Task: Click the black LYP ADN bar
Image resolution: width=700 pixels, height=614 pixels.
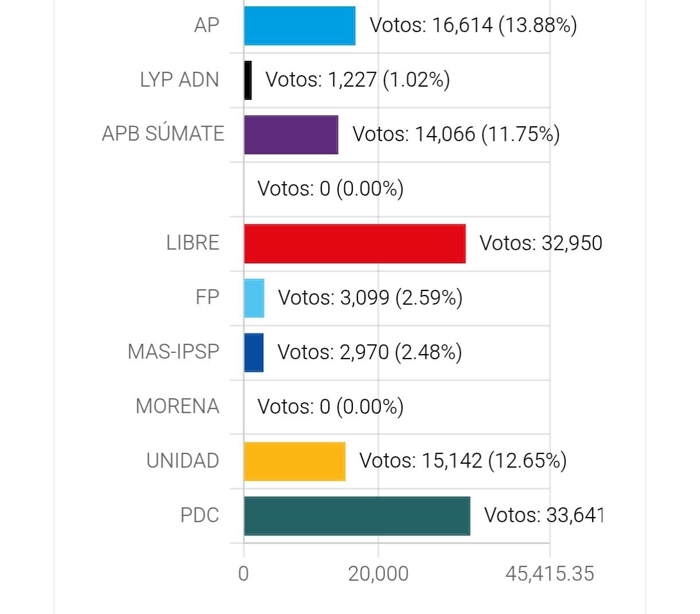Action: 248,80
